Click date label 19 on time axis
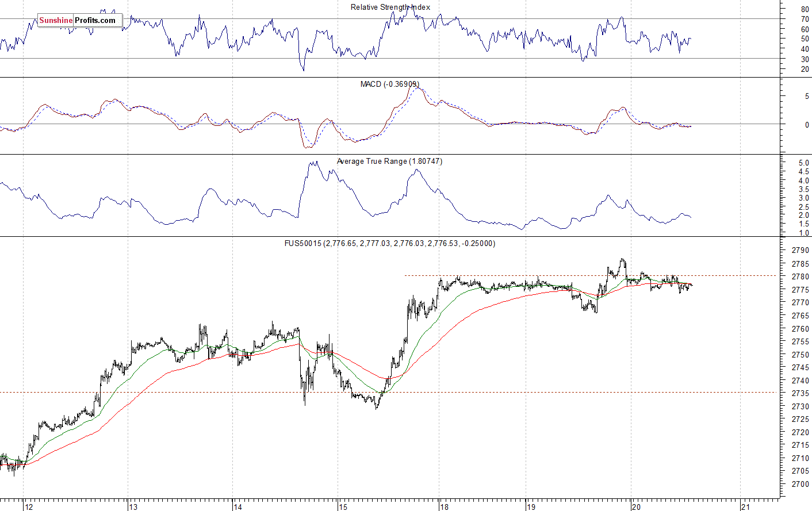This screenshot has width=812, height=511. [530, 507]
